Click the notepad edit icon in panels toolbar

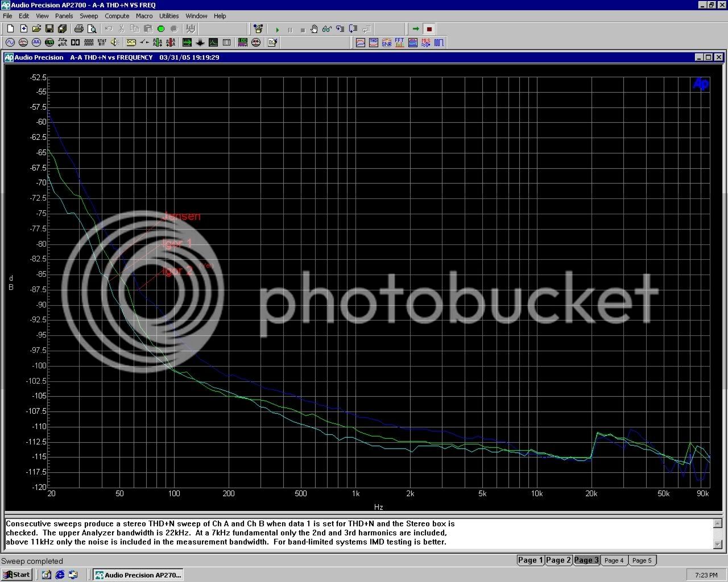point(272,42)
